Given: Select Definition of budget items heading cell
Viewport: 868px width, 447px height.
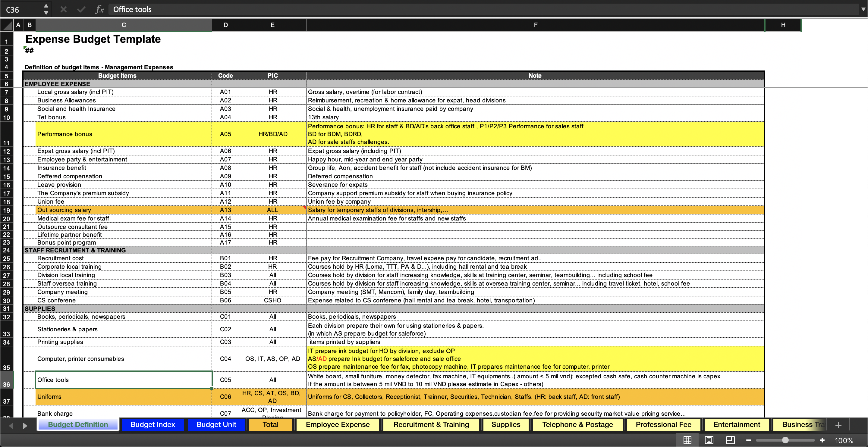Looking at the screenshot, I should click(99, 67).
